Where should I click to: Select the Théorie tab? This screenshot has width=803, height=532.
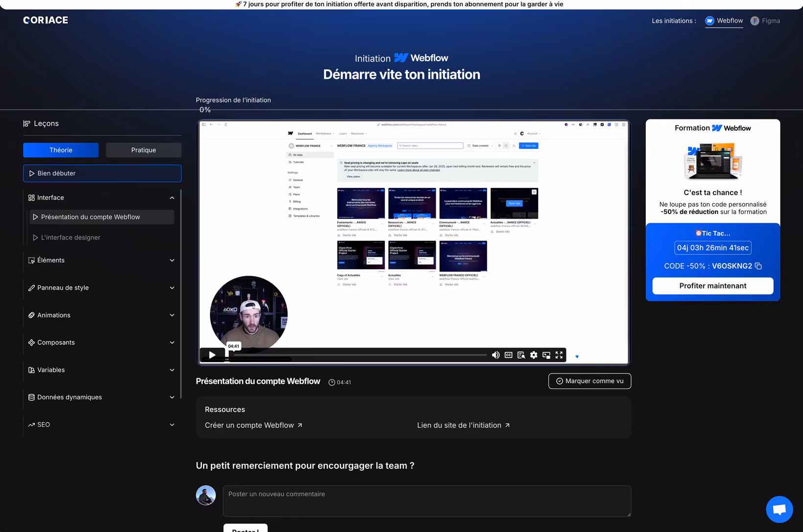[61, 150]
